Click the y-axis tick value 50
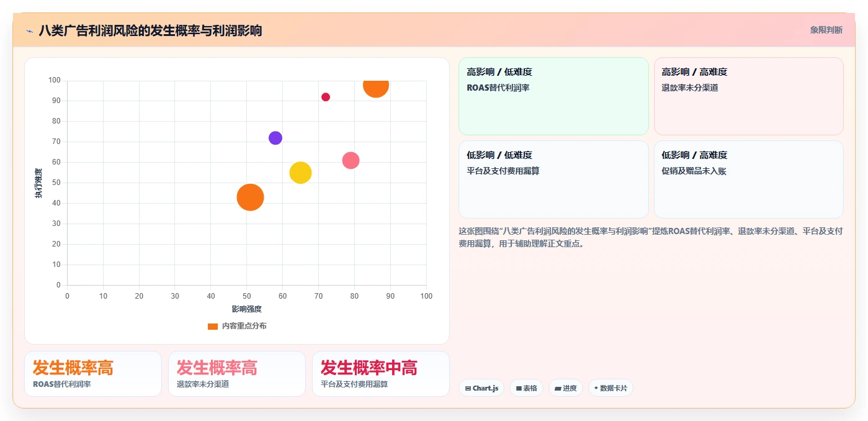 click(56, 183)
